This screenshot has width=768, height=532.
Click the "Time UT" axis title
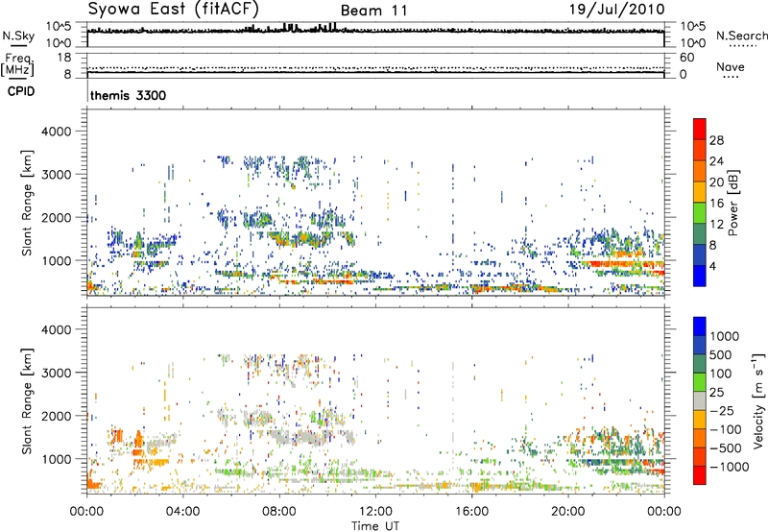[x=375, y=525]
